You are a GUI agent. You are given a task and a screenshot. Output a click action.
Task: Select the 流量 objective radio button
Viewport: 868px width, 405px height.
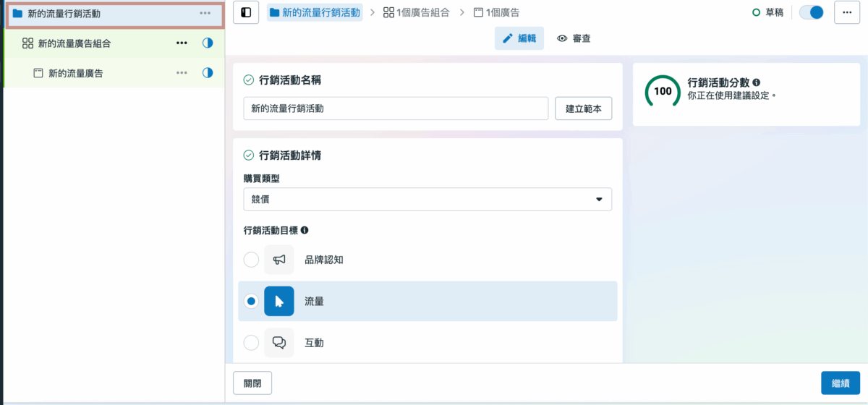coord(251,301)
